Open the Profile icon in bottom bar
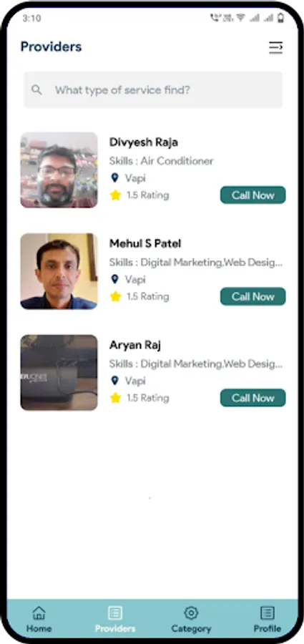Viewport: 304px width, 644px height. pyautogui.click(x=268, y=613)
